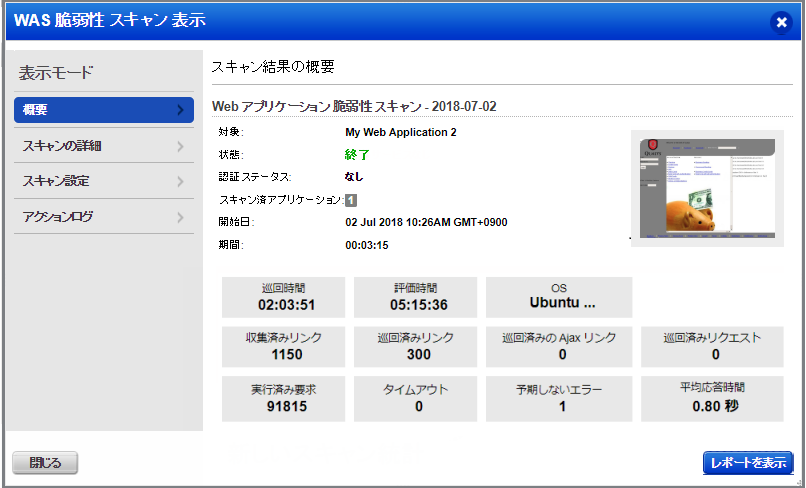This screenshot has width=806, height=488.
Task: Close the WAS scan view dialog
Action: point(781,22)
